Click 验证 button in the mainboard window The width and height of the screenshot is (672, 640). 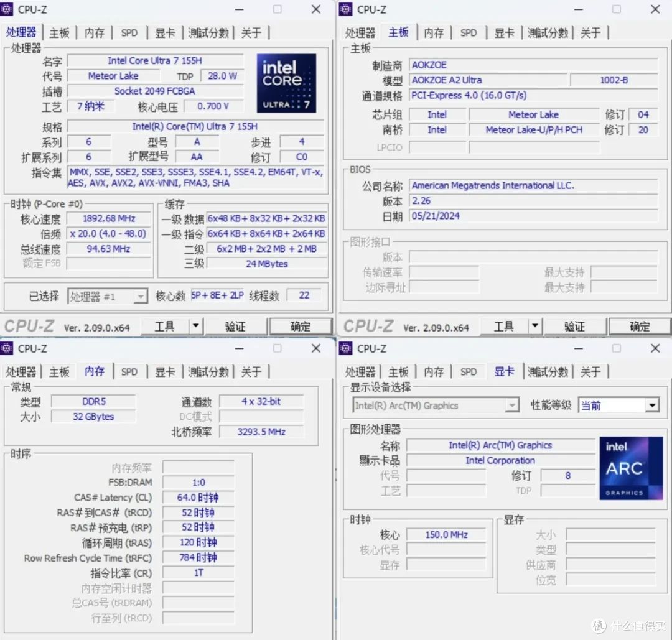[x=575, y=326]
